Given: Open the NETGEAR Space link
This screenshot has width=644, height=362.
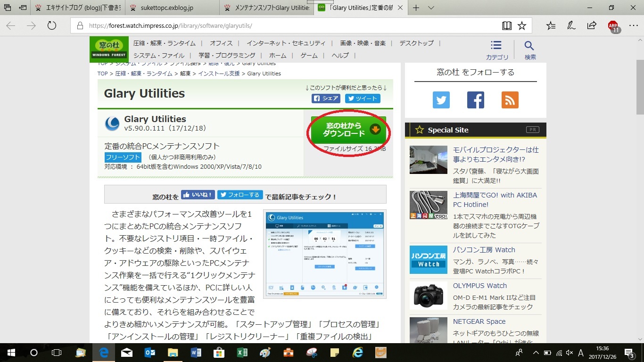Looking at the screenshot, I should (479, 321).
